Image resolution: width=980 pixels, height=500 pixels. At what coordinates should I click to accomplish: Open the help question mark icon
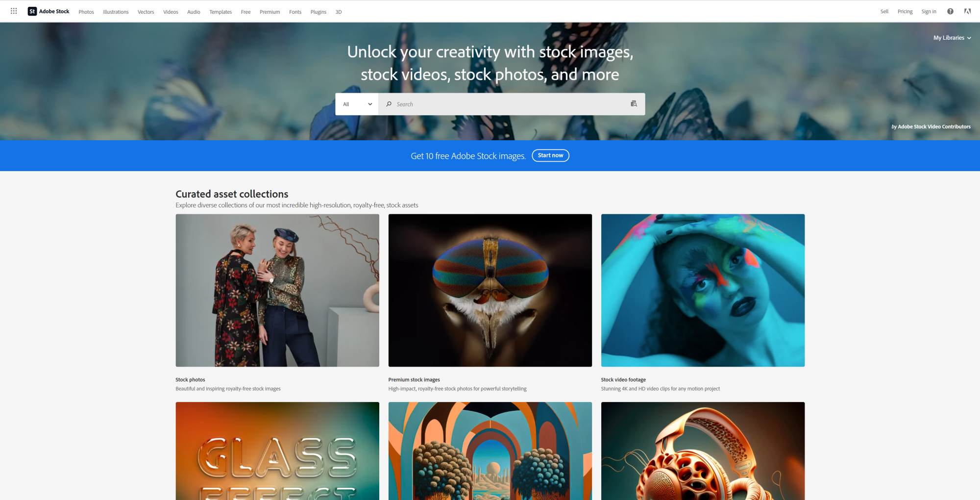950,11
